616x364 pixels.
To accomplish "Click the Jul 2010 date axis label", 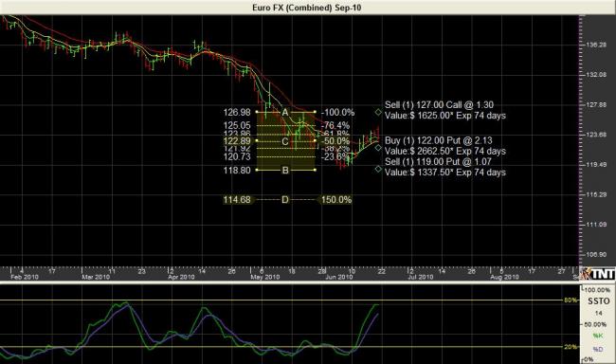I will click(420, 277).
